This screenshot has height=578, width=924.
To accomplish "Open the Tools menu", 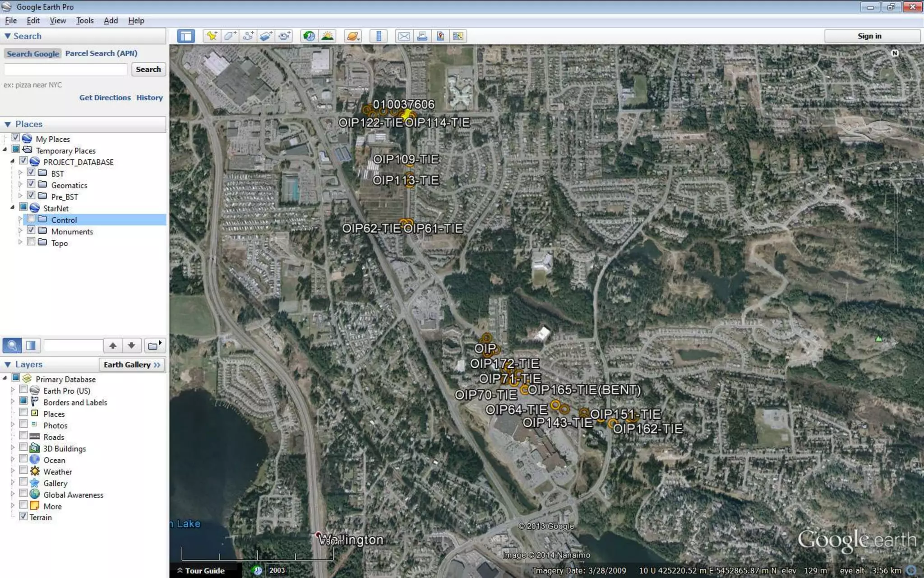I will point(84,21).
